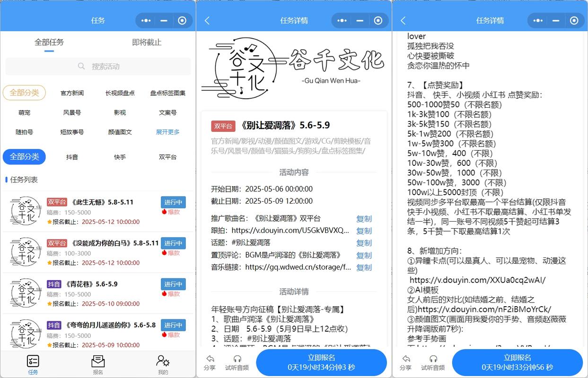Click the 双平台 tag beside 《别让爱凋落》 title
This screenshot has width=588, height=378.
click(223, 126)
